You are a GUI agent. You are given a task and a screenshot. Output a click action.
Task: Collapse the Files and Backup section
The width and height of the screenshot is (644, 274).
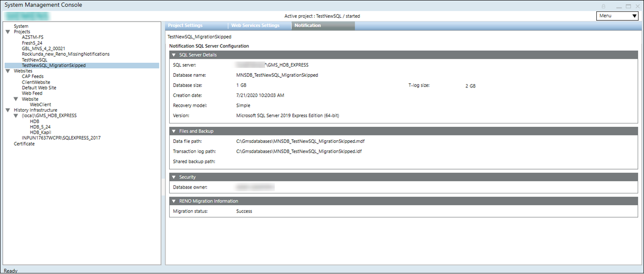[174, 131]
